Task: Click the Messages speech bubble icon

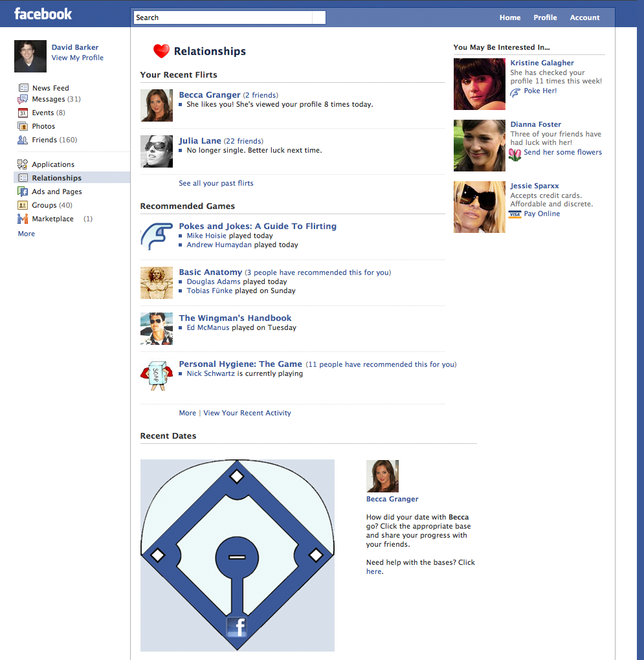Action: 23,100
